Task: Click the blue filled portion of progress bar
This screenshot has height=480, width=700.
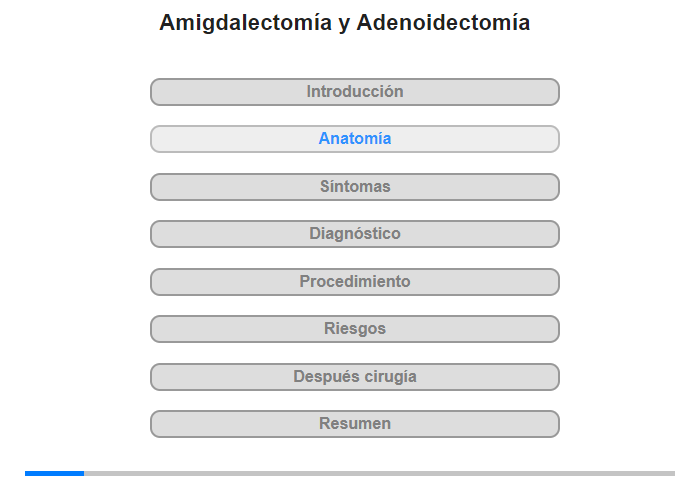Action: [x=54, y=473]
